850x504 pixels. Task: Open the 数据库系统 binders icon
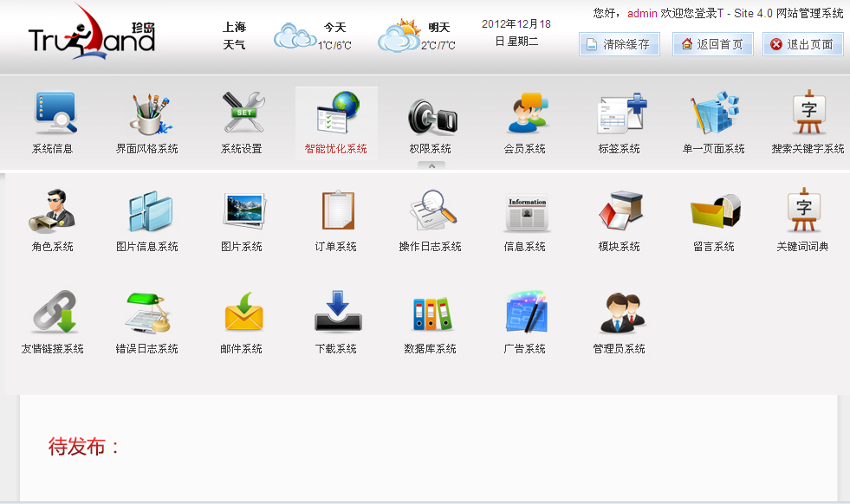click(431, 310)
